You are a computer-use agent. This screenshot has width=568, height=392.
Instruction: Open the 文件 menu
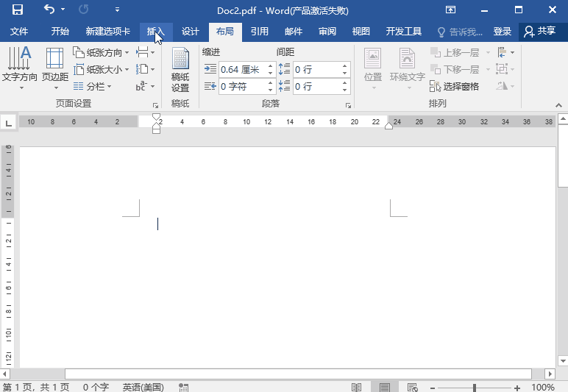[x=19, y=32]
